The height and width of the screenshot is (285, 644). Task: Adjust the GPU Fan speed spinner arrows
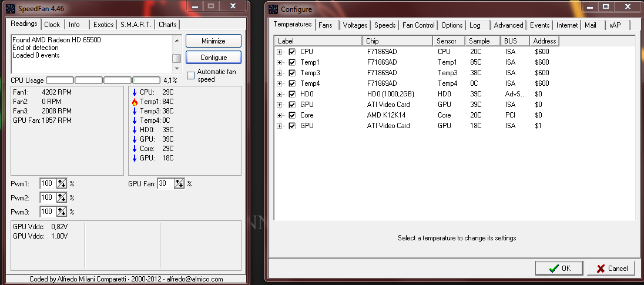tap(179, 184)
